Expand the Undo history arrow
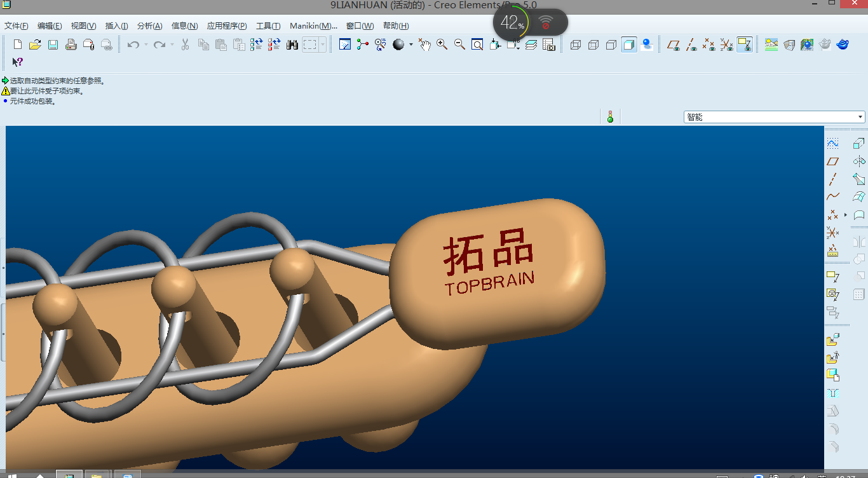The height and width of the screenshot is (478, 868). point(146,44)
